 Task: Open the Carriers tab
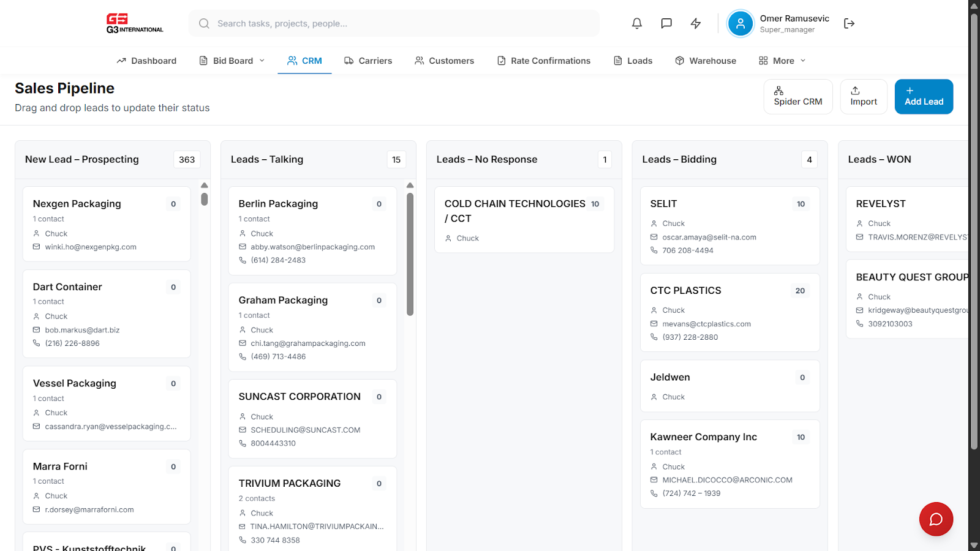(x=368, y=61)
